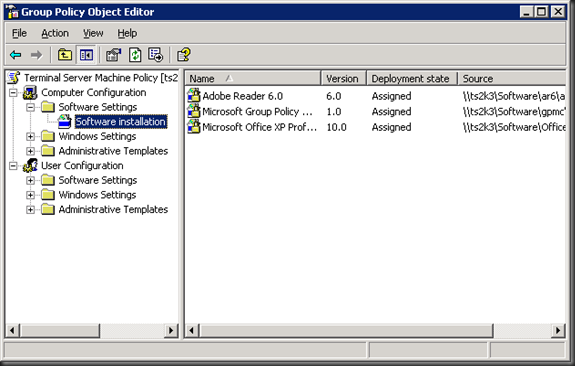Screen dimensions: 575x366
Task: Open the Help menu
Action: (127, 33)
